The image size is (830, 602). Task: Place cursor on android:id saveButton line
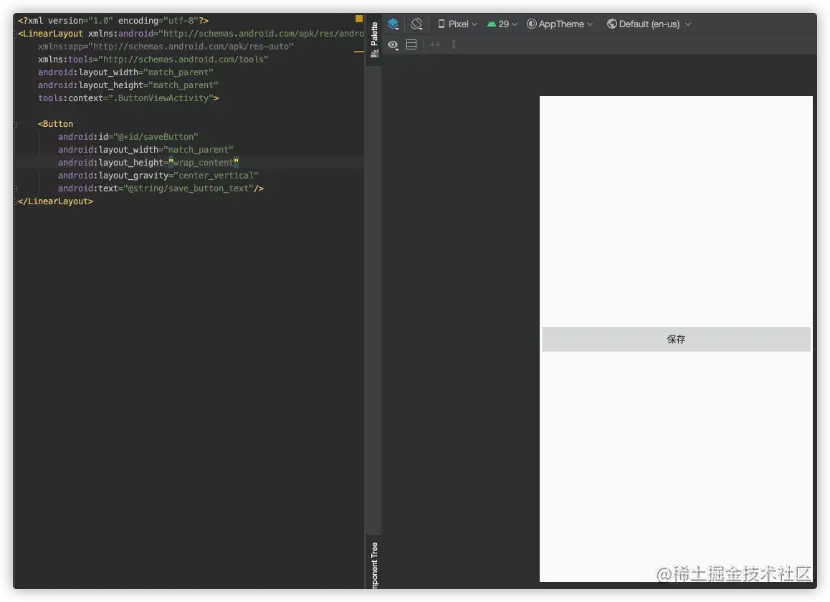[x=128, y=137]
